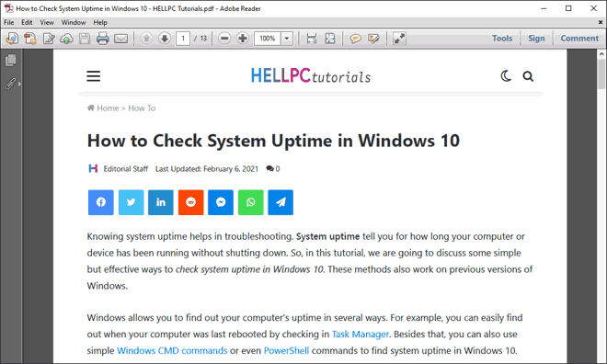Click the Add sticky note icon
Screen dimensions: 607x364
(355, 39)
